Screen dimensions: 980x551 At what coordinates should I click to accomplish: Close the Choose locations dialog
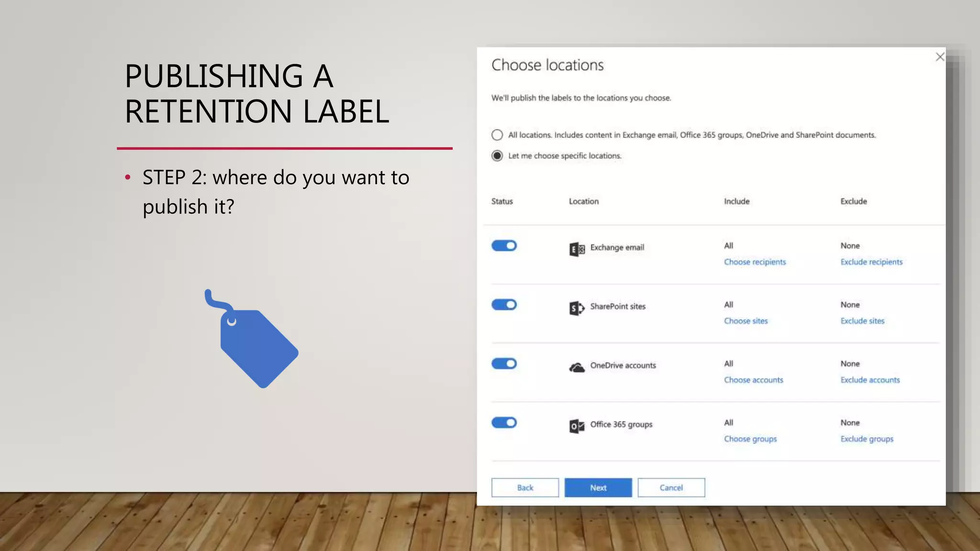point(940,57)
